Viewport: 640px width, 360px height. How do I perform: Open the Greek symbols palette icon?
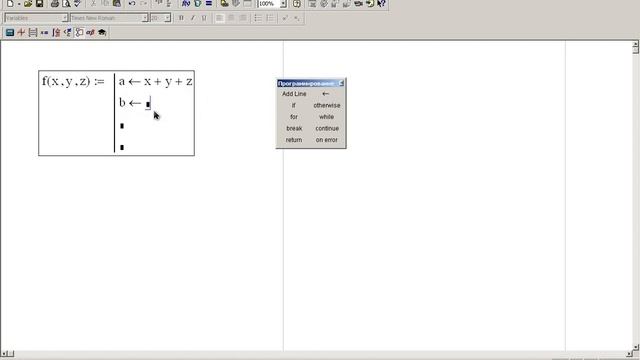point(91,32)
